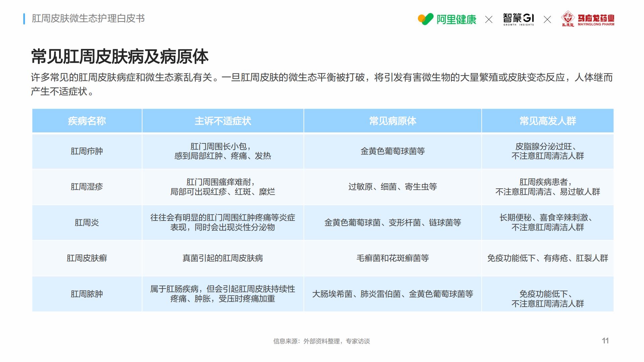Click the page number 11
This screenshot has height=362, width=644.
coord(605,341)
